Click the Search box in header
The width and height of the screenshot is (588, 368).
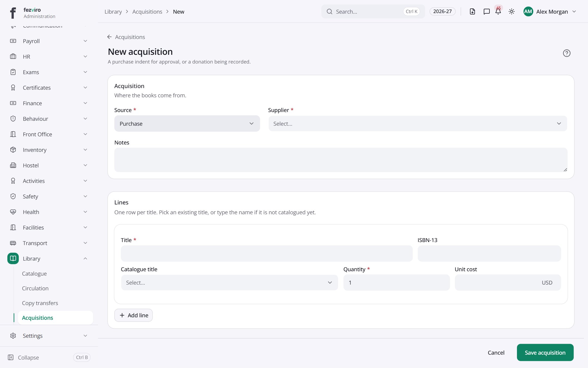(x=373, y=11)
